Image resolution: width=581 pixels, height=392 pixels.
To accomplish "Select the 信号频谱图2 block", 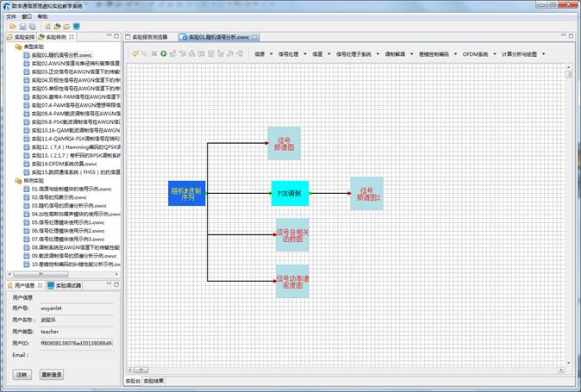I will 366,194.
